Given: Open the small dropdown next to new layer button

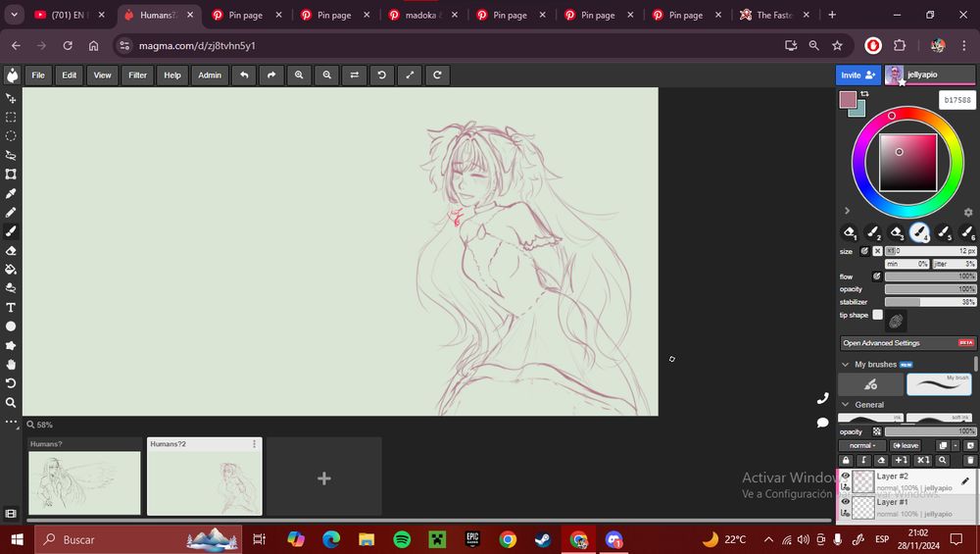Looking at the screenshot, I should (x=955, y=445).
